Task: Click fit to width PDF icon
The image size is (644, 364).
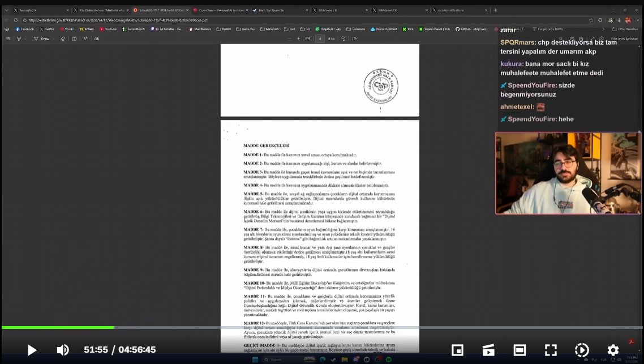Action: tap(308, 38)
